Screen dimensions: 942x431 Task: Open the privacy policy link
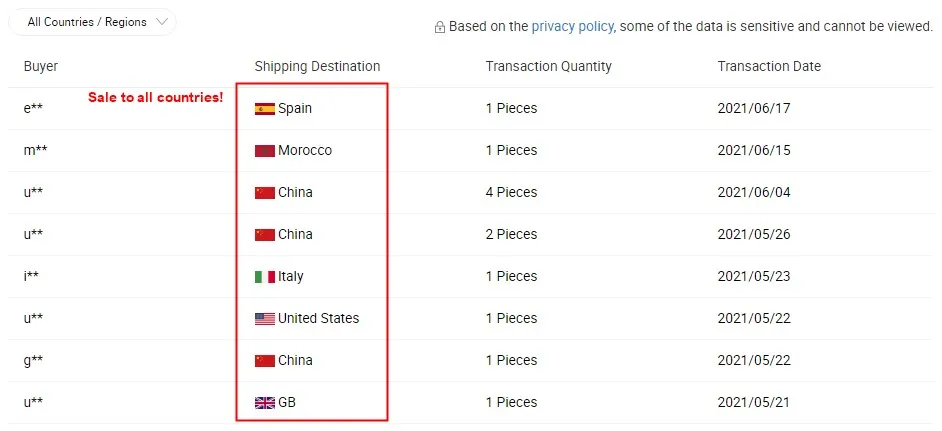click(x=573, y=26)
